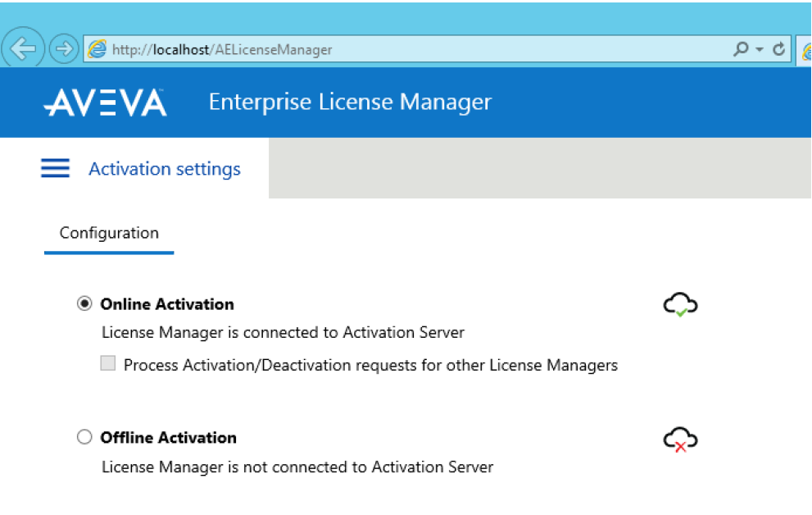Click the connected cloud icon with green check
Image resolution: width=812 pixels, height=515 pixels.
click(680, 304)
